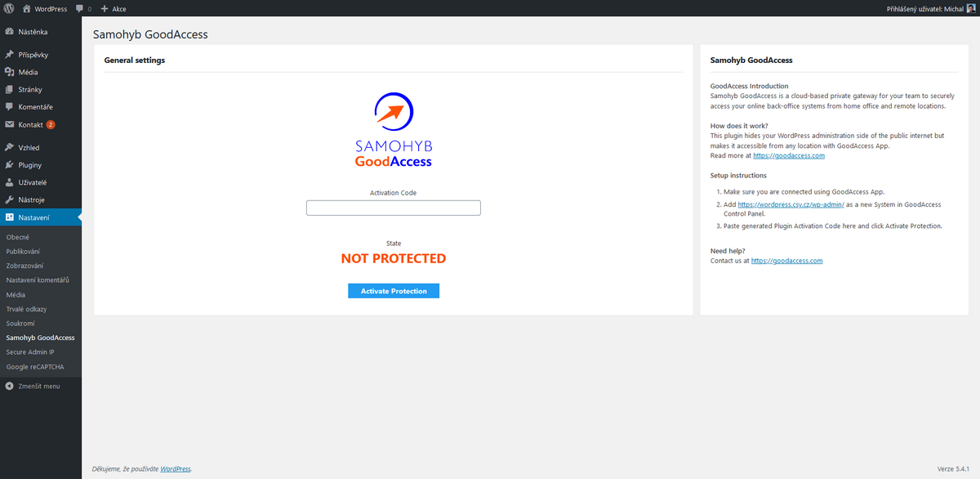Open the wordpress.csy.cz/wp-admin link
The width and height of the screenshot is (980, 479).
click(791, 204)
